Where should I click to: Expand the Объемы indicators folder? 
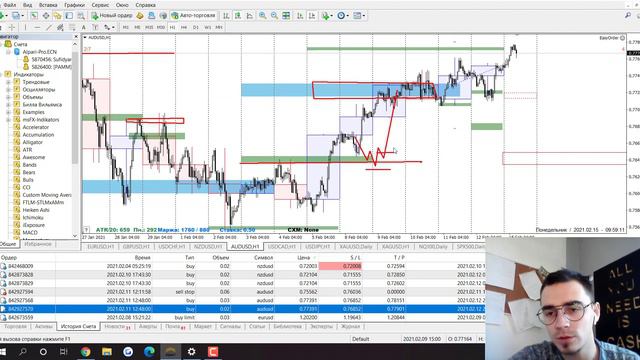(x=8, y=97)
